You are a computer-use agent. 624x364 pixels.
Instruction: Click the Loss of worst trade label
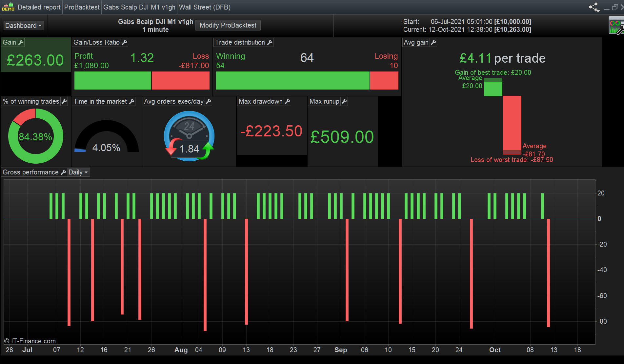coord(512,160)
